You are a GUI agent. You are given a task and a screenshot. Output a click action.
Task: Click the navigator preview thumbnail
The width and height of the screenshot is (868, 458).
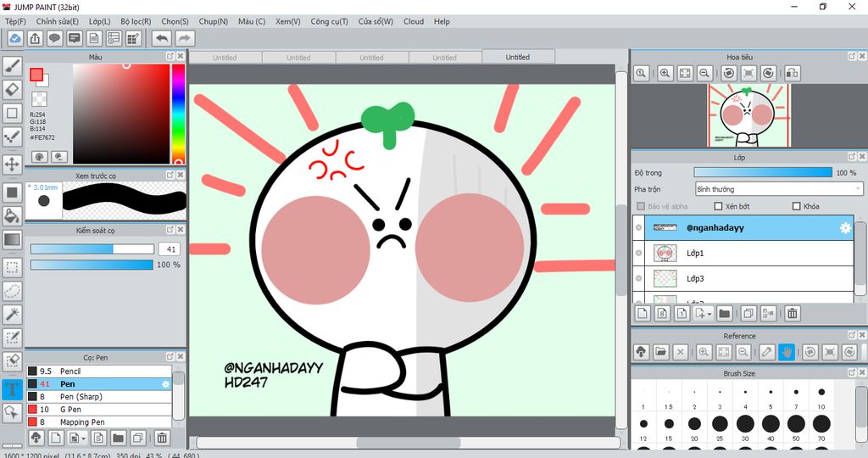(x=748, y=115)
